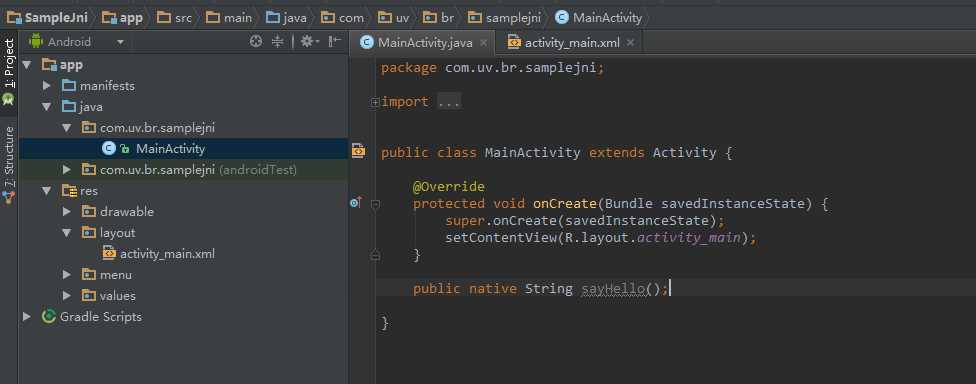Screen dimensions: 976x384
Task: Click the app module folder icon in tree
Action: pos(49,65)
